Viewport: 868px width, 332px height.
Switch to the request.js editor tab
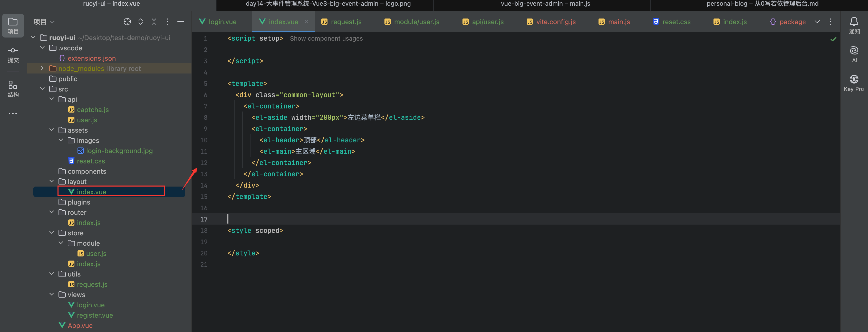341,22
